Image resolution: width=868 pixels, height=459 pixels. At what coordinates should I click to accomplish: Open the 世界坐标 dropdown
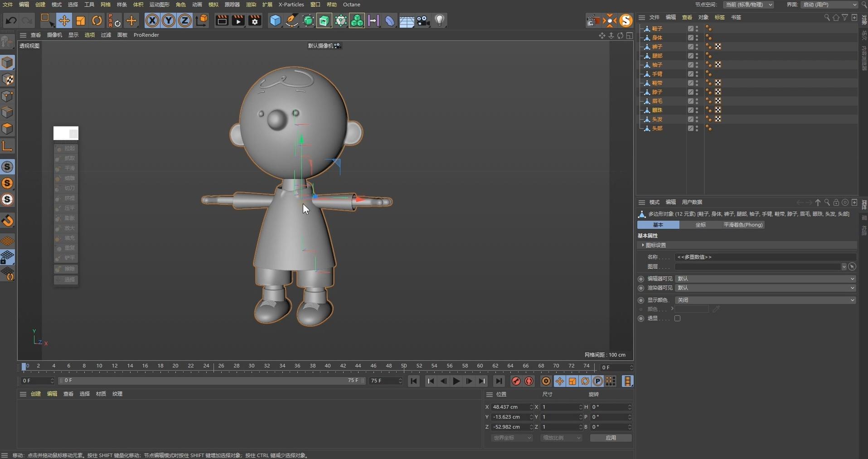pyautogui.click(x=511, y=438)
